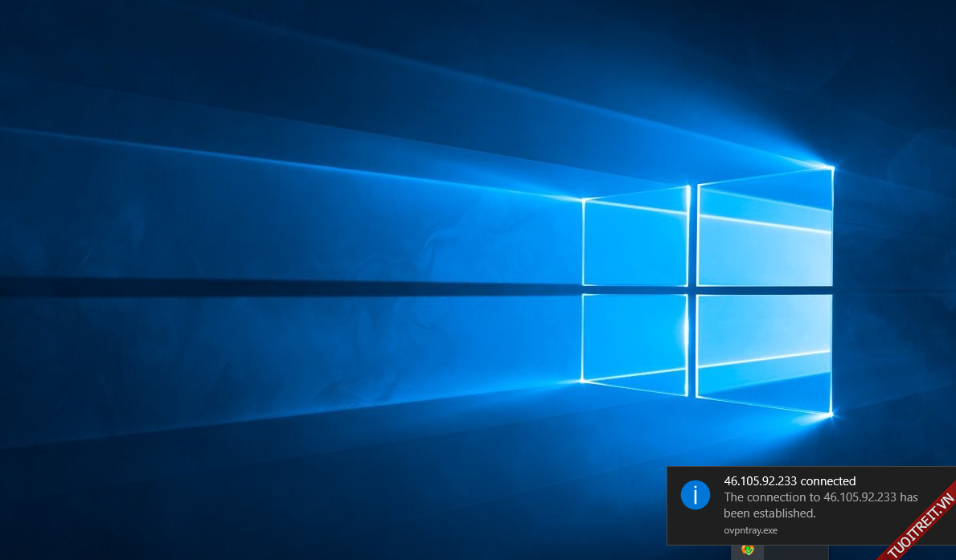Open the OpenVPN tray icon with green checkmark
This screenshot has width=956, height=560.
pyautogui.click(x=747, y=550)
